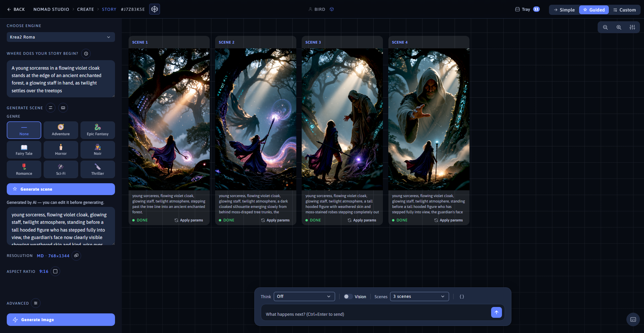Screen dimensions: 644x333
Task: Click the history clock icon beside story begin
Action: pos(86,53)
